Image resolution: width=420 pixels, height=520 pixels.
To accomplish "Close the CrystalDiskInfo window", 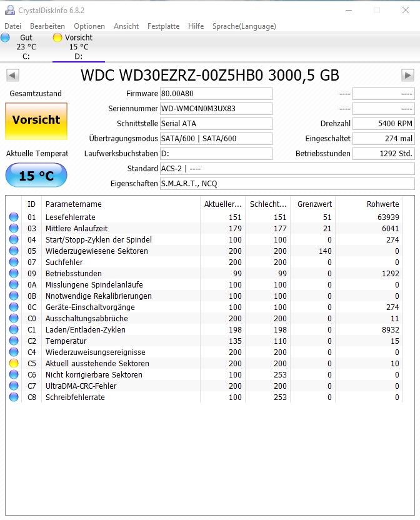I will [406, 10].
